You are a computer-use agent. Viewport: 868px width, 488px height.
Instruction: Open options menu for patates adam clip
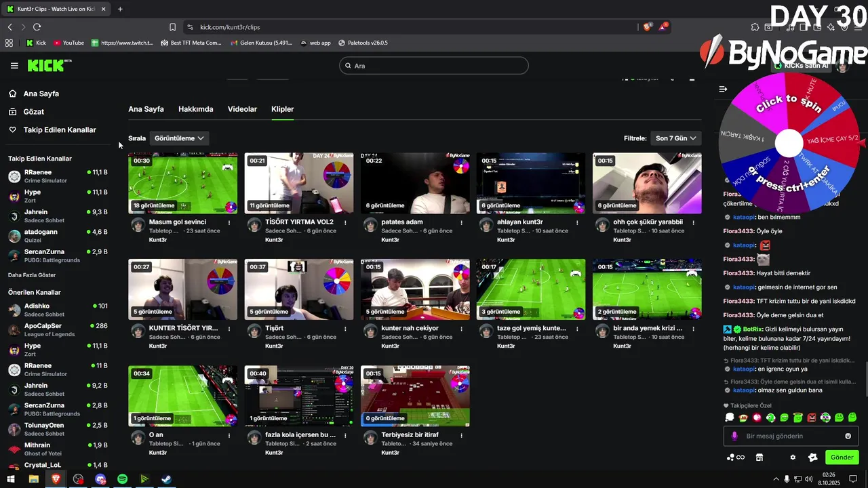point(461,222)
